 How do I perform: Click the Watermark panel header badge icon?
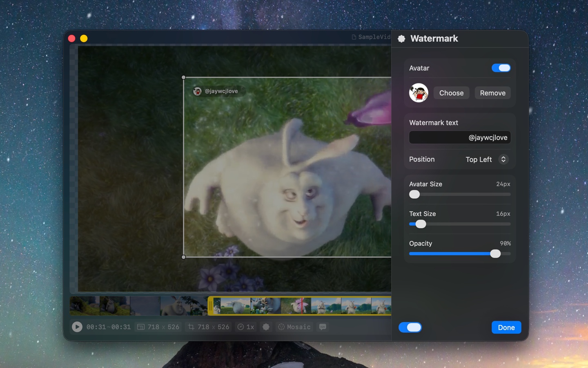[x=402, y=38]
